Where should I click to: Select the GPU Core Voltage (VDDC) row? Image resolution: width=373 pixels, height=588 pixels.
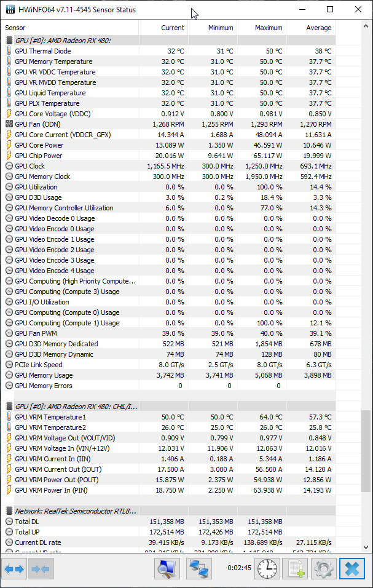pos(168,114)
